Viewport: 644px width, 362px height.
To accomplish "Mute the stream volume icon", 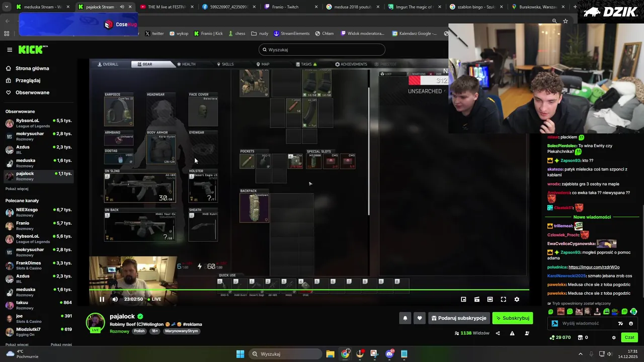I will [x=115, y=299].
